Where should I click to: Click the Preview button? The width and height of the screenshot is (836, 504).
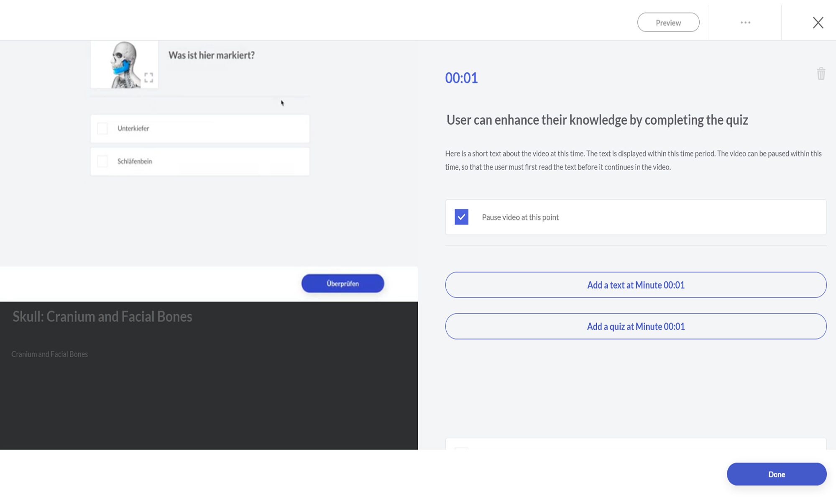pyautogui.click(x=668, y=23)
